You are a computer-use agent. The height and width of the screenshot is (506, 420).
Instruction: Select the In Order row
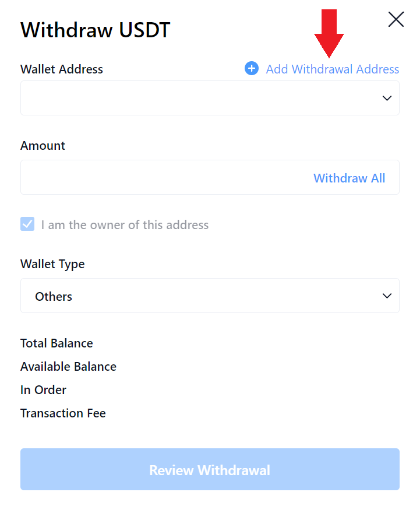coord(44,390)
